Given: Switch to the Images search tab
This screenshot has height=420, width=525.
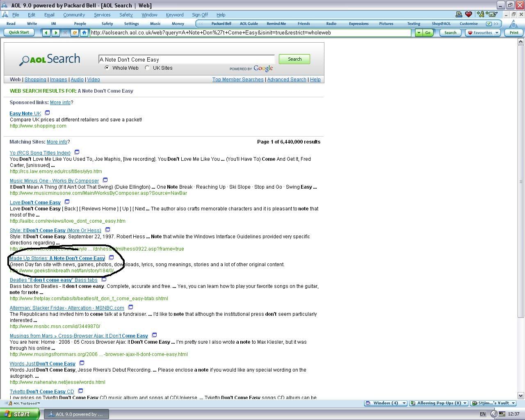Looking at the screenshot, I should click(x=58, y=80).
